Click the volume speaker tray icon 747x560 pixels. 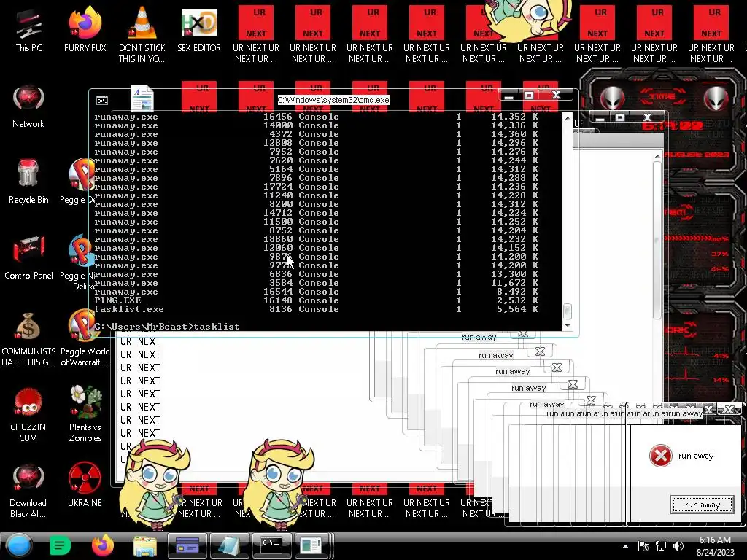coord(678,546)
